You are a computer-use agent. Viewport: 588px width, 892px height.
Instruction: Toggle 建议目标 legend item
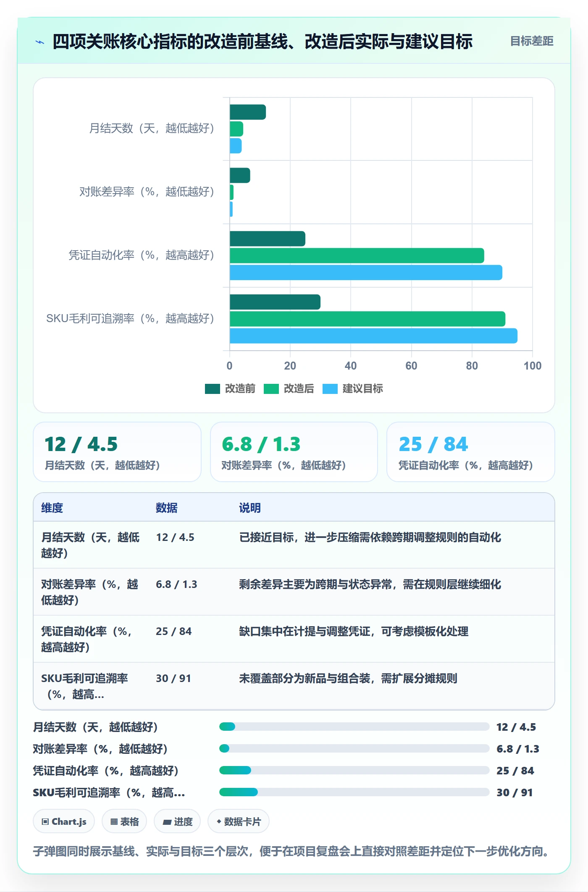(353, 389)
